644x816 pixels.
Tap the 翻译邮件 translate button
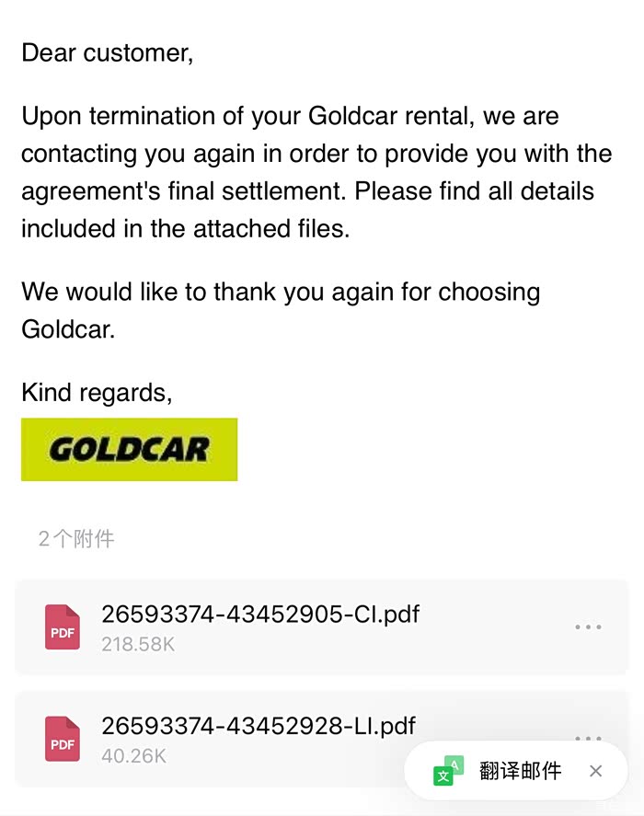tap(520, 771)
